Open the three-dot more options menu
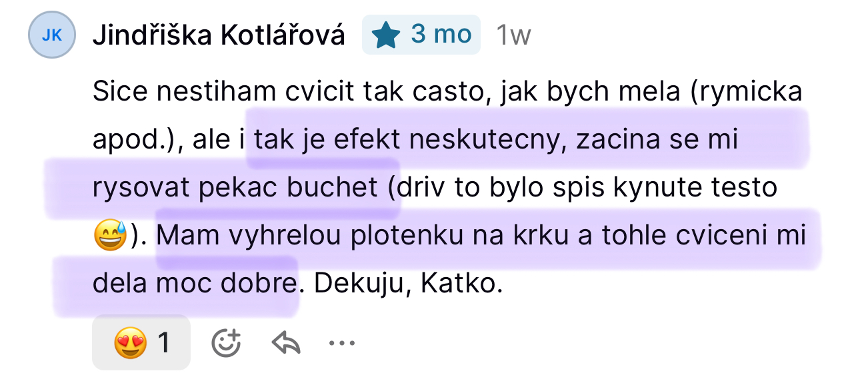 pyautogui.click(x=343, y=343)
